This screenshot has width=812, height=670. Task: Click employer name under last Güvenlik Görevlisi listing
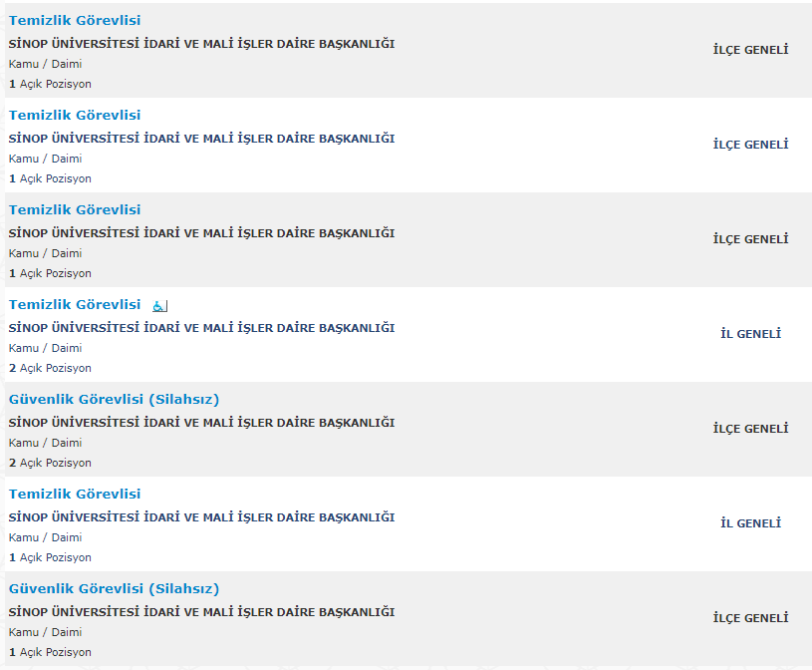tap(201, 612)
